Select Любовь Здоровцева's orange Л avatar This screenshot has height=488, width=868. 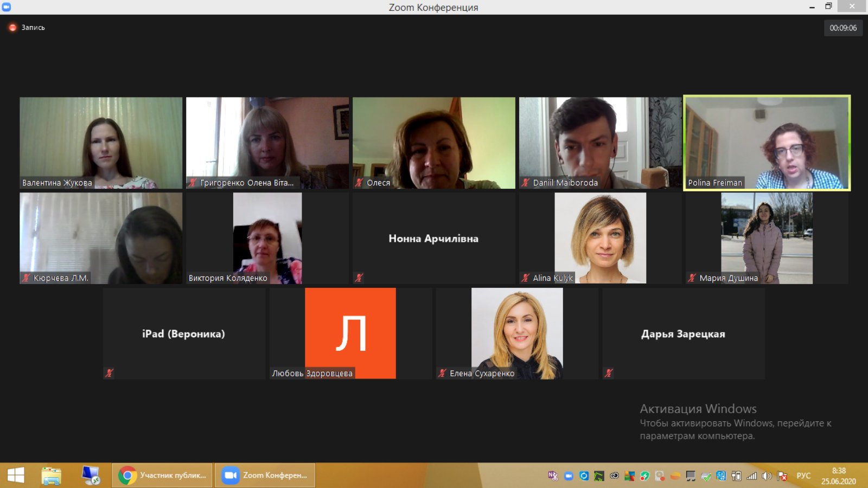coord(350,333)
